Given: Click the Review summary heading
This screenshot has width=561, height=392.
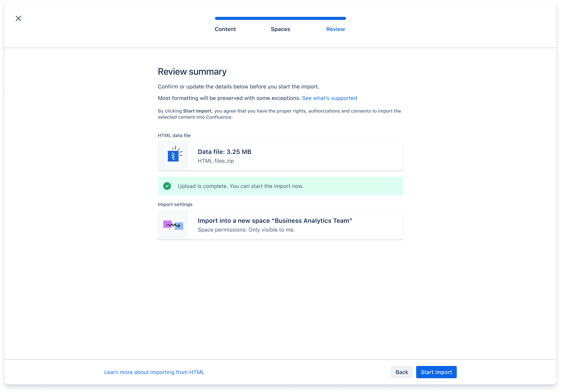Looking at the screenshot, I should pos(192,72).
